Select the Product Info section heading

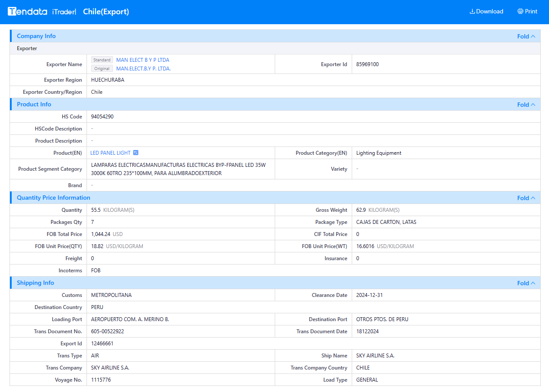tap(34, 104)
